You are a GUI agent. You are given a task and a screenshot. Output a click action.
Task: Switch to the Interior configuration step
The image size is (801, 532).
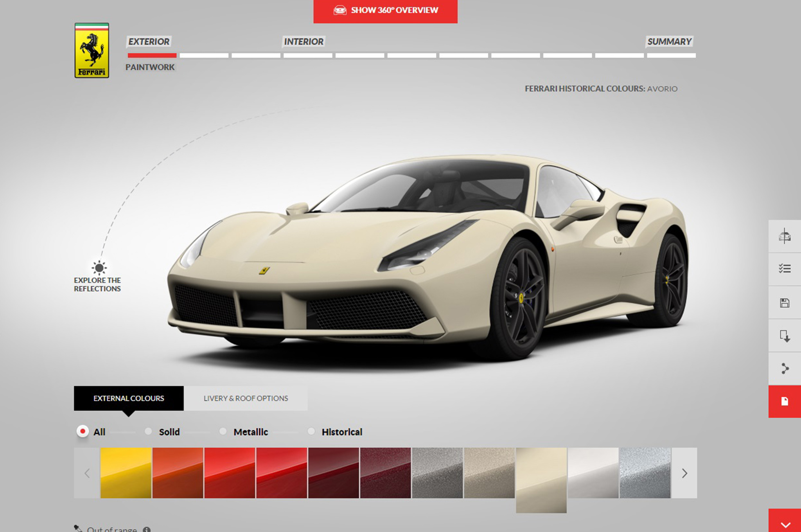(304, 42)
